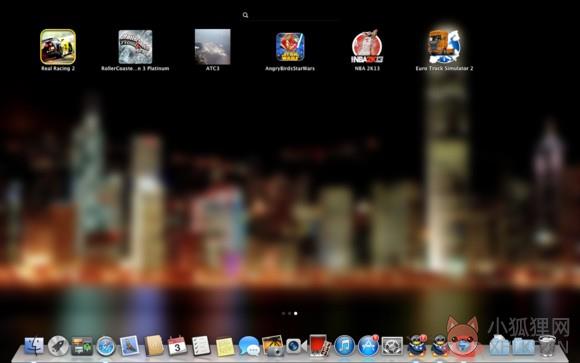This screenshot has width=580, height=363.
Task: Go to the second Launchpad page dot
Action: [x=290, y=313]
